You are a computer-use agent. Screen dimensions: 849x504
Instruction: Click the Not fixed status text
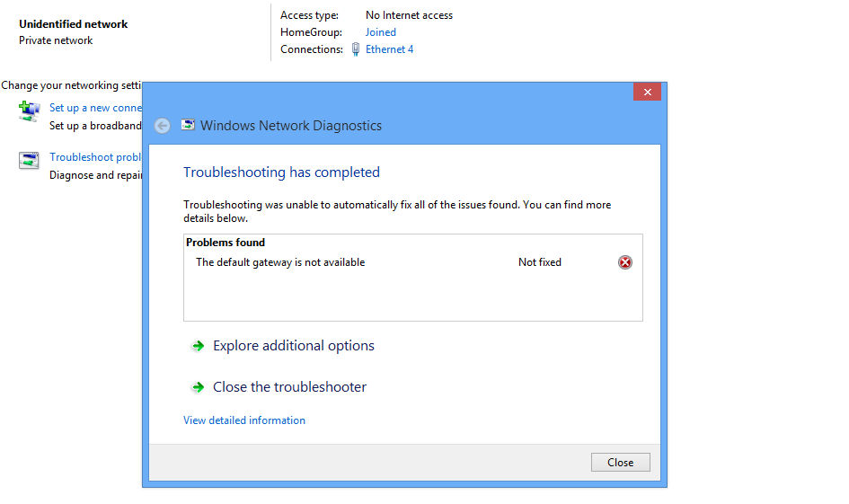tap(539, 262)
